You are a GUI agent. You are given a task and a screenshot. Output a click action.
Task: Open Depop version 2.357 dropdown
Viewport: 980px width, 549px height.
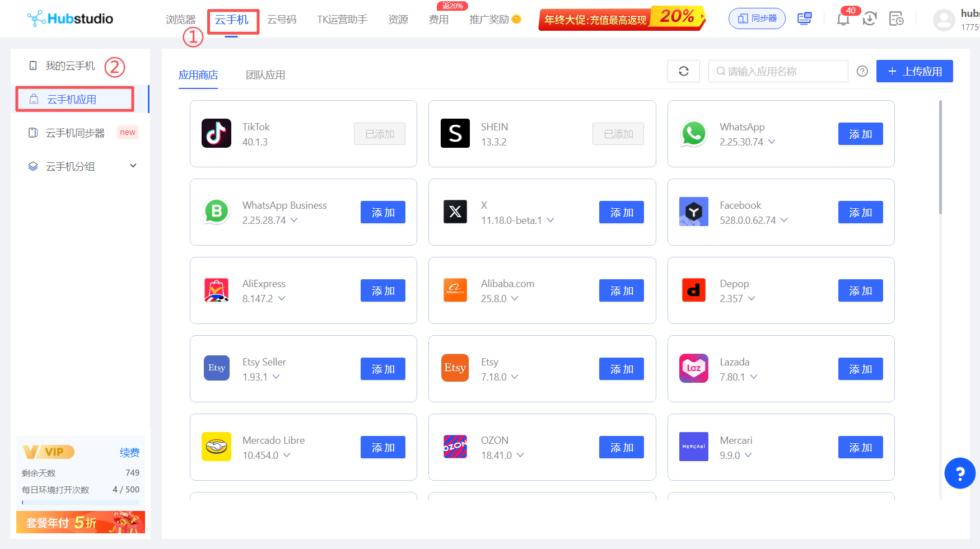(x=752, y=298)
